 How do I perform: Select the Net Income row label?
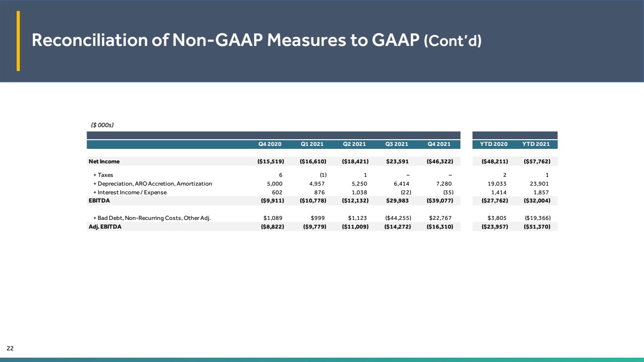coord(104,161)
